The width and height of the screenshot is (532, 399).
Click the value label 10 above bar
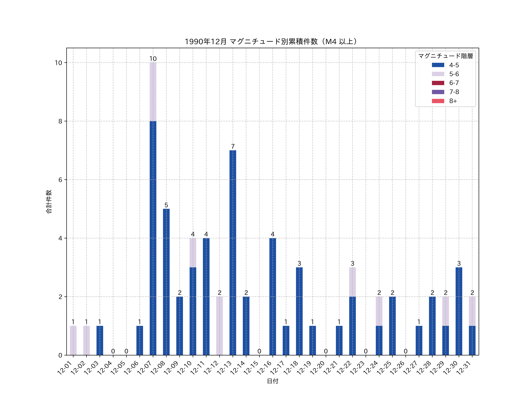coord(153,59)
